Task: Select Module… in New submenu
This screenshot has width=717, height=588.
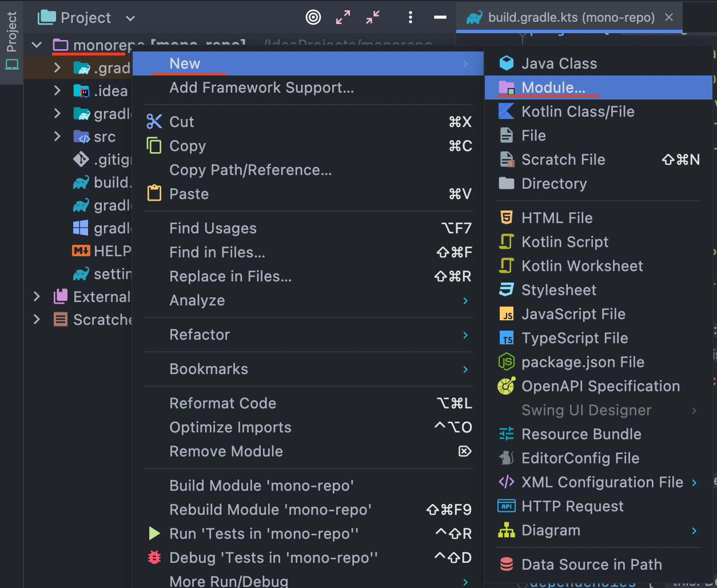Action: (599, 88)
